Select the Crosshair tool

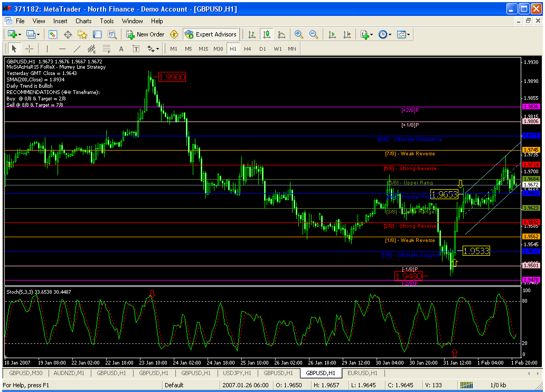pos(29,49)
